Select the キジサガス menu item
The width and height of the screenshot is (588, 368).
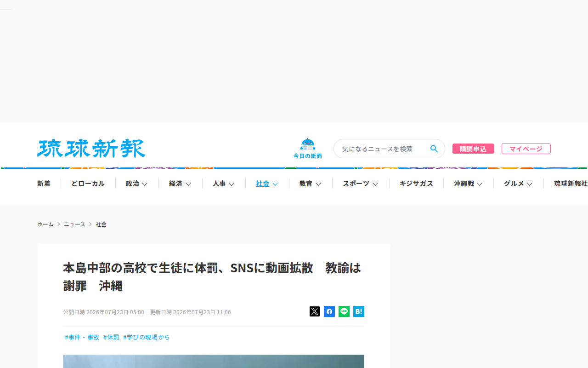tap(416, 184)
